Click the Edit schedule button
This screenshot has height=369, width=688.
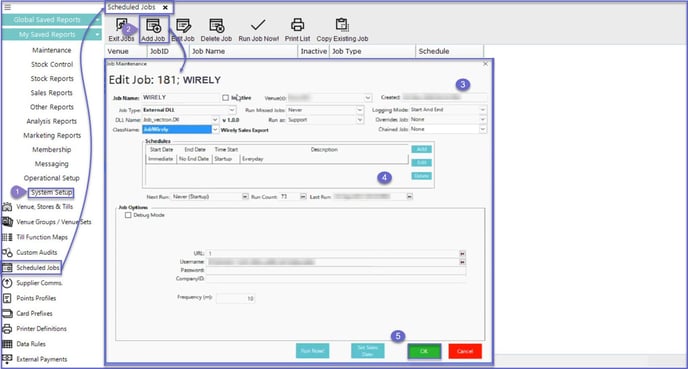pyautogui.click(x=422, y=163)
